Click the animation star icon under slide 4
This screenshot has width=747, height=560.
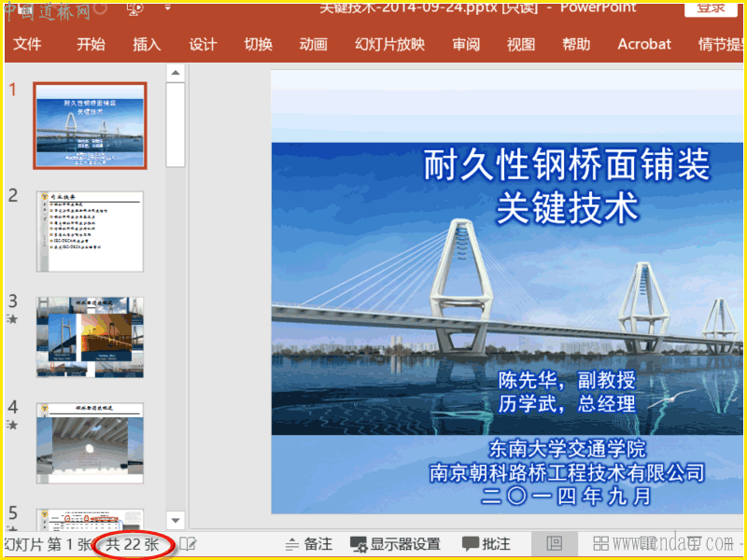[11, 425]
